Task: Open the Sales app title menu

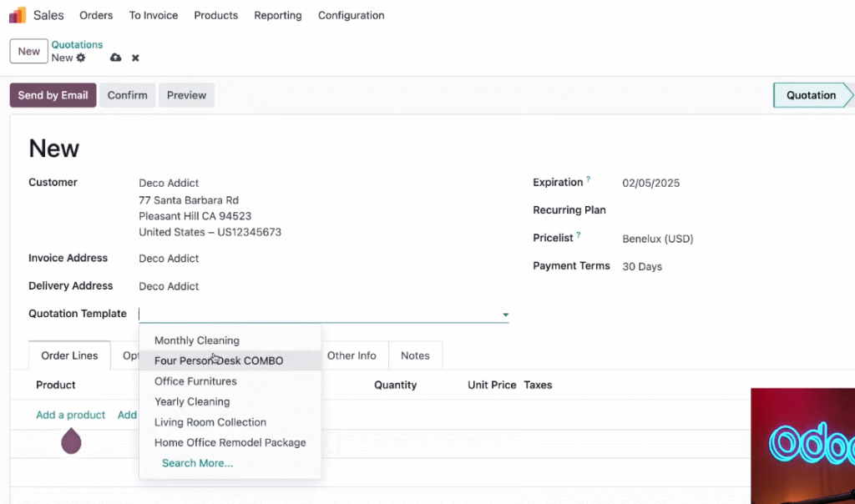Action: [x=48, y=15]
